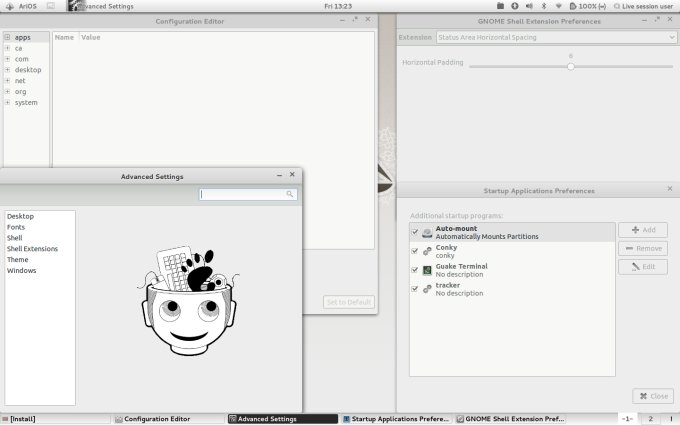The height and width of the screenshot is (425, 680).
Task: Open battery status showing 100%
Action: (588, 6)
